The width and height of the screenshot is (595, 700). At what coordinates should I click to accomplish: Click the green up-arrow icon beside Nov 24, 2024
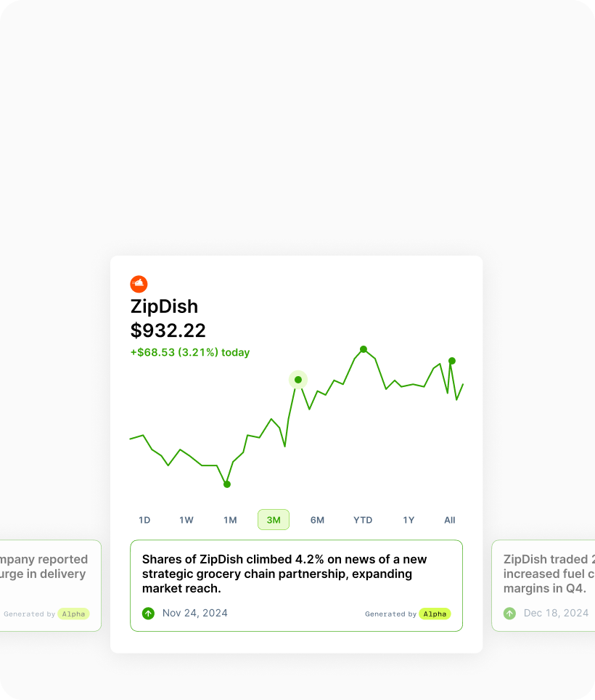point(148,614)
